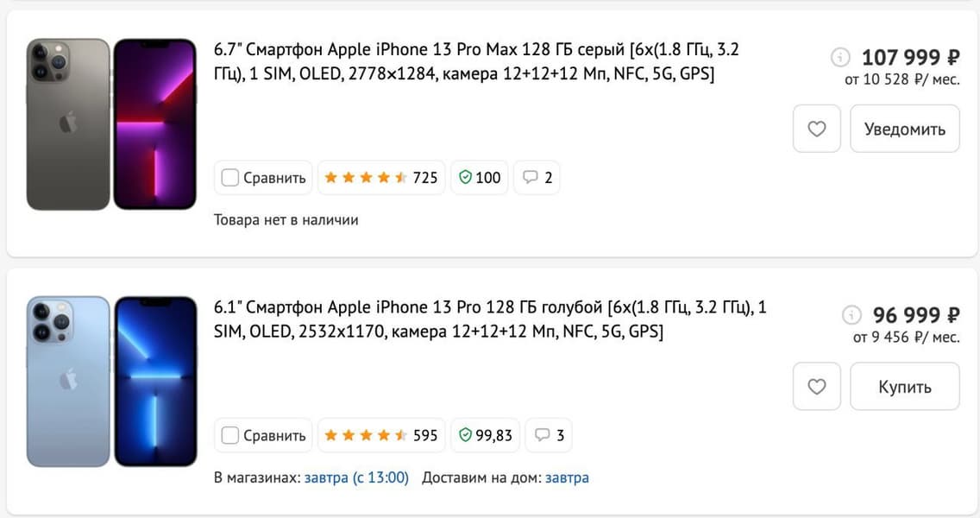Check Сравнить box for blue iPhone 13 Pro
The width and height of the screenshot is (980, 518).
coord(230,435)
